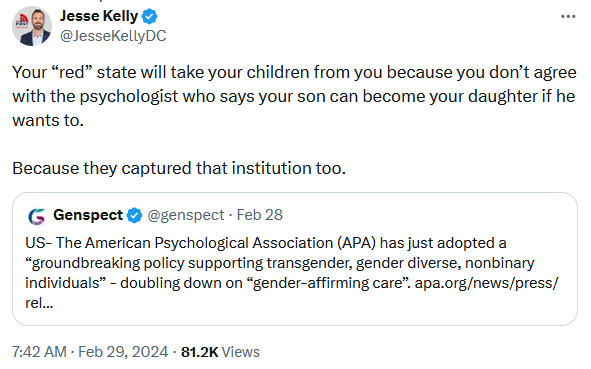Click the Views label
The height and width of the screenshot is (369, 591).
click(x=240, y=352)
